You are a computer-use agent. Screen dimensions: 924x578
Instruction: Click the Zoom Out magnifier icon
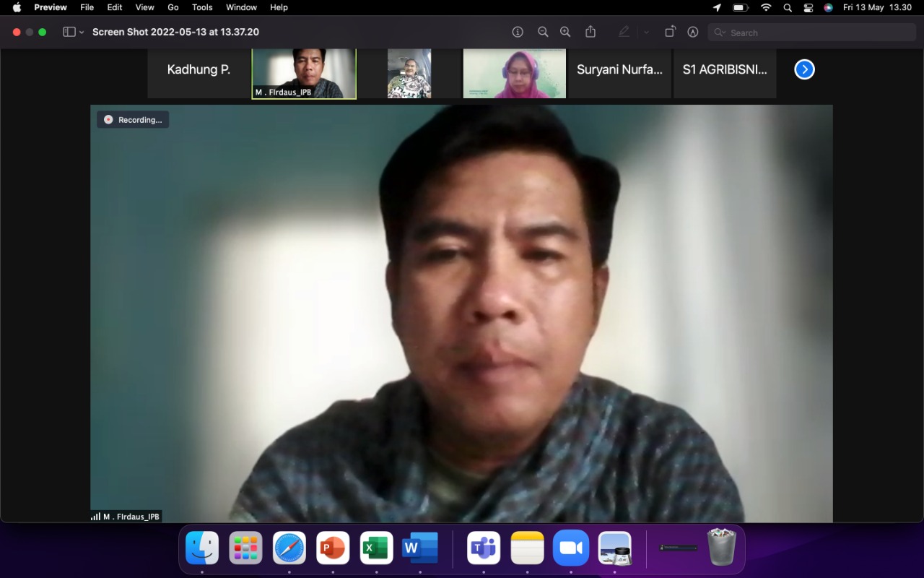click(x=543, y=32)
